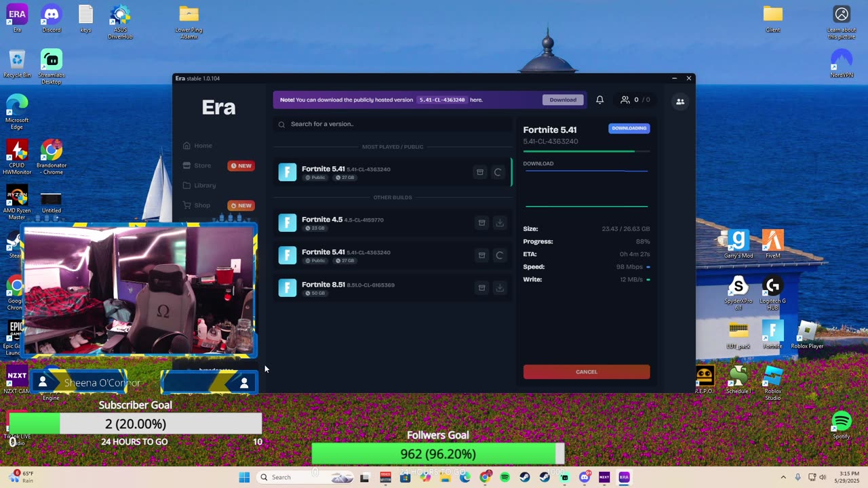The height and width of the screenshot is (488, 868).
Task: Open Library in Era sidebar
Action: [199, 185]
